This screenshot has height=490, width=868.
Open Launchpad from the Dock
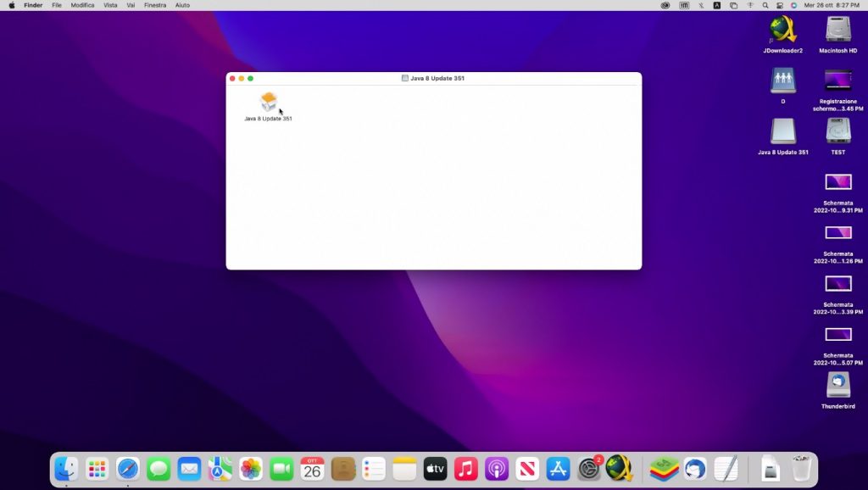(x=97, y=468)
